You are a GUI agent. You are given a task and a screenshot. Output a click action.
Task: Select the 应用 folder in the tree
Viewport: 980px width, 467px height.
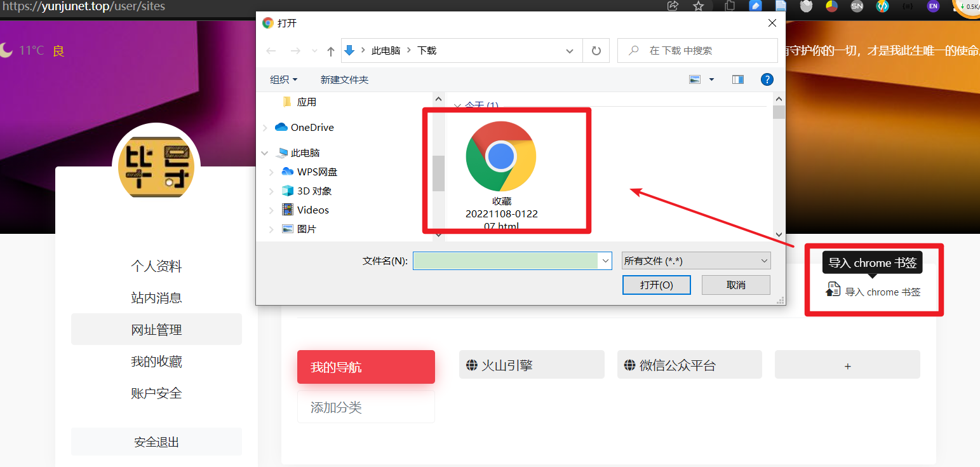(x=306, y=102)
